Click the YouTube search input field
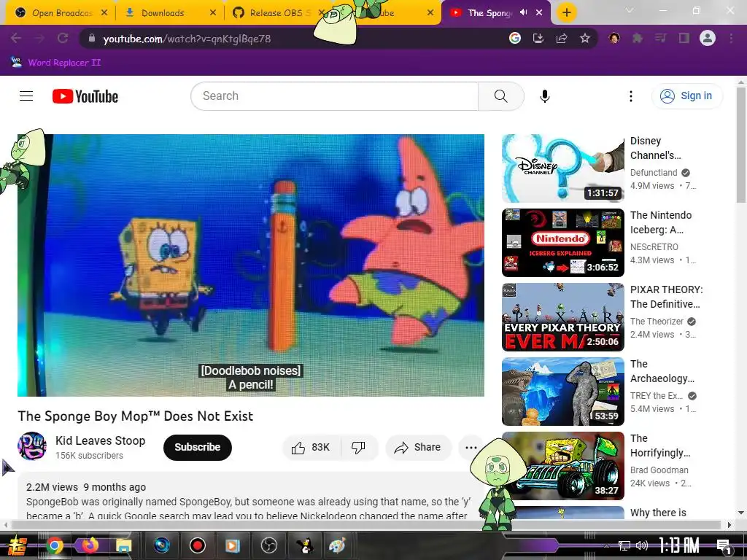Screen dimensions: 747x560 pyautogui.click(x=335, y=96)
